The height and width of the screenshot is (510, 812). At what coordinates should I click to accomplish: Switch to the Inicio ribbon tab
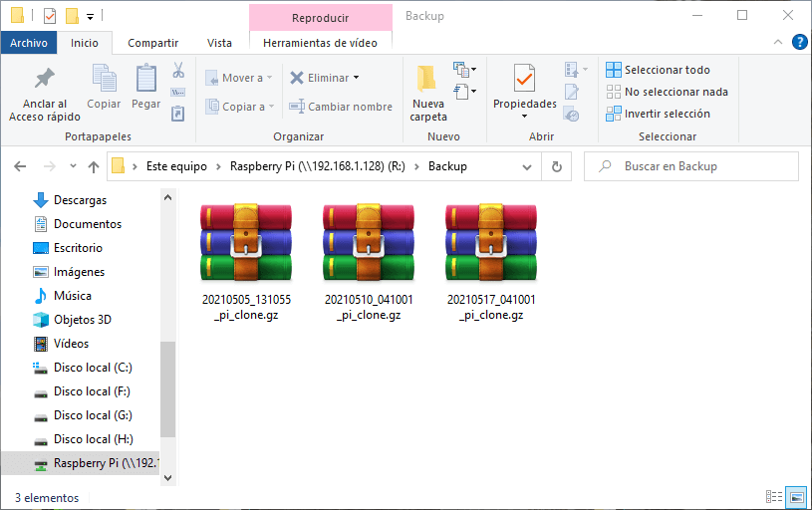click(x=85, y=43)
